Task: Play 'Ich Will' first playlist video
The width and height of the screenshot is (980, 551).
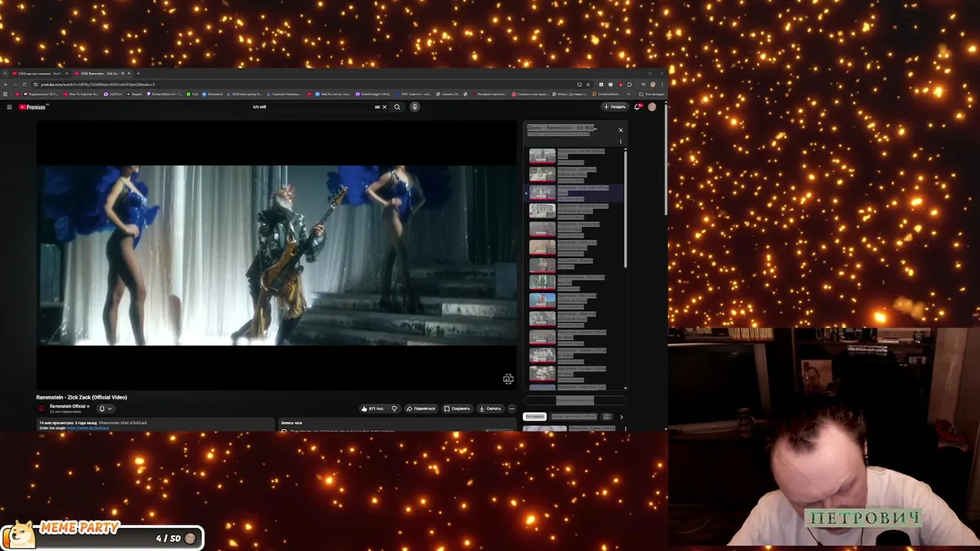Action: [x=574, y=156]
